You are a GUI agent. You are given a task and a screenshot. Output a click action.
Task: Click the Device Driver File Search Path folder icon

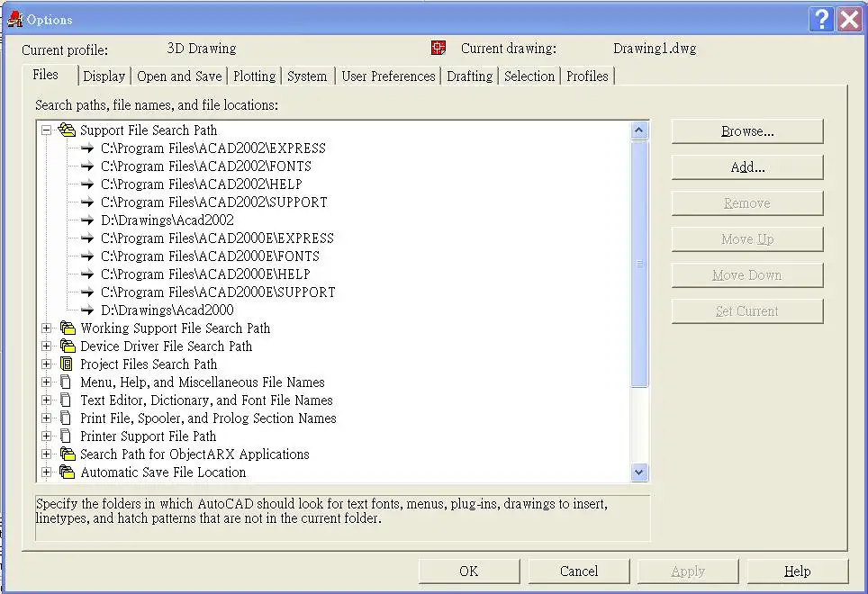click(67, 346)
